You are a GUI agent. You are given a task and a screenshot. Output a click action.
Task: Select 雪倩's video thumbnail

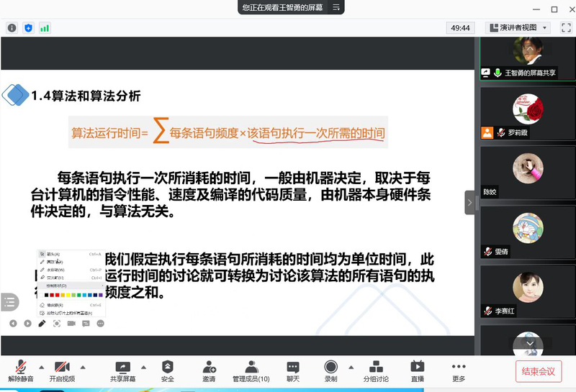(528, 233)
